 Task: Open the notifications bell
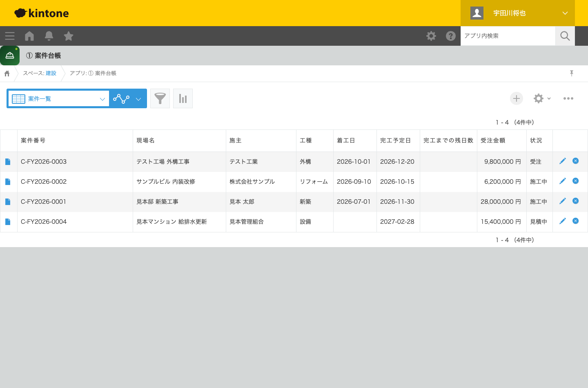tap(49, 36)
